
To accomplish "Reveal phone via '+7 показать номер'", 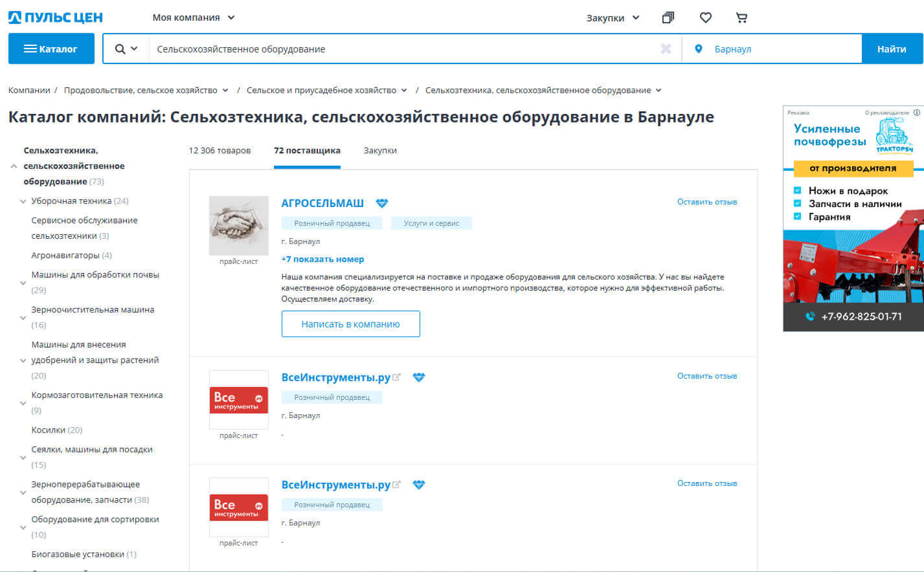I will (322, 259).
